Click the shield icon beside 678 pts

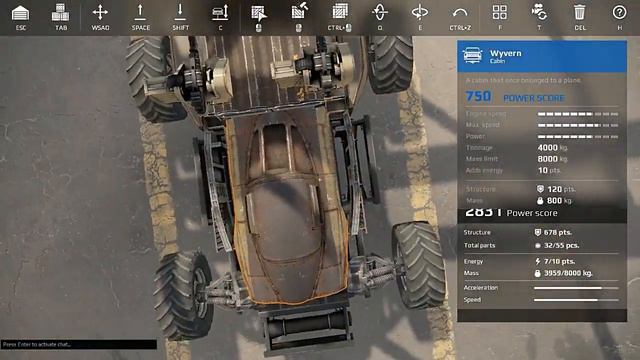point(538,232)
